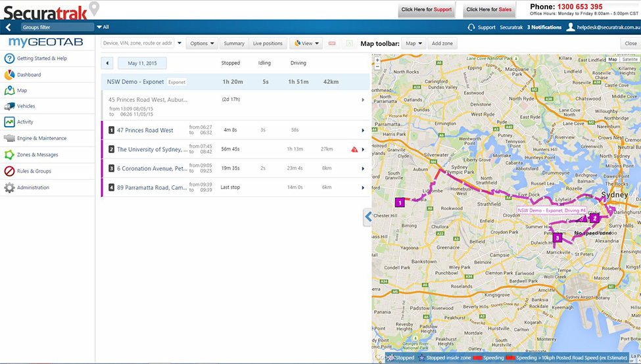Viewport: 641px width, 364px height.
Task: Click the Vehicles truck icon
Action: [9, 106]
